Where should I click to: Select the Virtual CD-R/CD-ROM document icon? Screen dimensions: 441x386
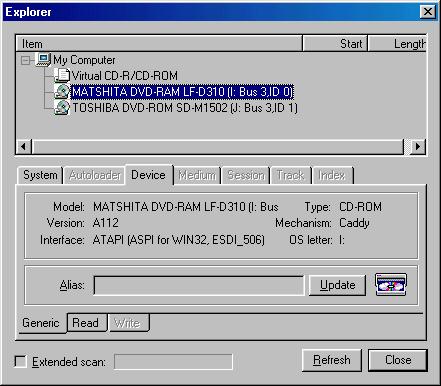point(62,75)
